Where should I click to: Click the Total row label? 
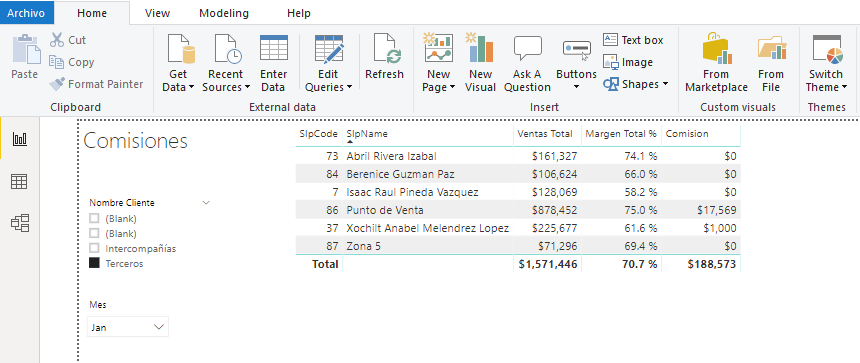(x=325, y=264)
